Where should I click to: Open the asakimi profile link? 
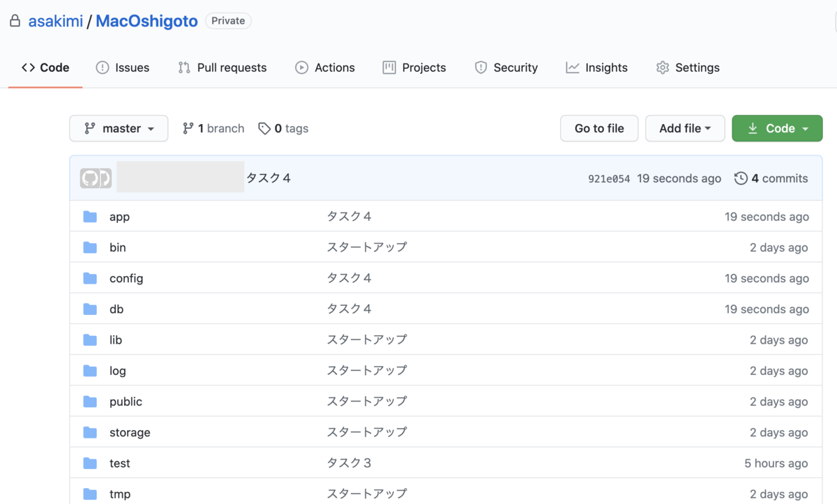55,21
